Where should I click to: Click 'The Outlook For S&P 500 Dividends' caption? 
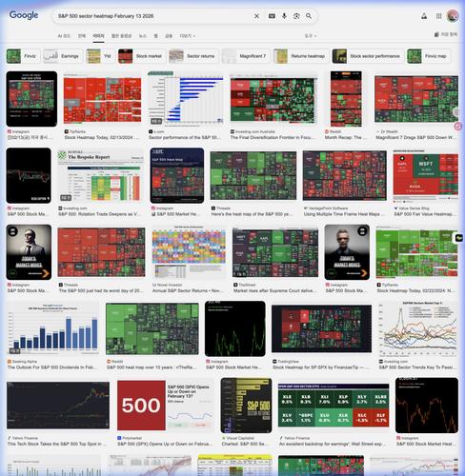pyautogui.click(x=52, y=367)
